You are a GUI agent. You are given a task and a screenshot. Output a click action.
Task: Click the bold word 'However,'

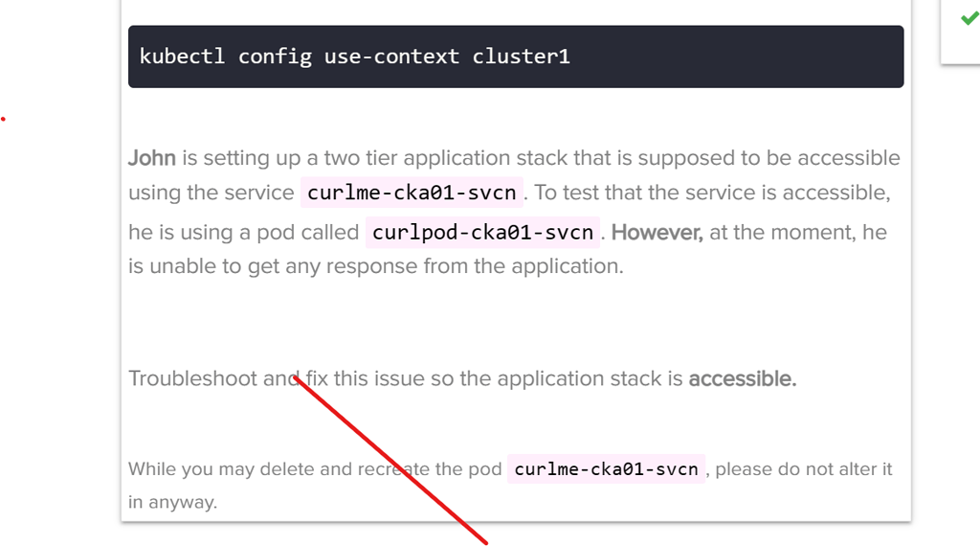tap(657, 232)
